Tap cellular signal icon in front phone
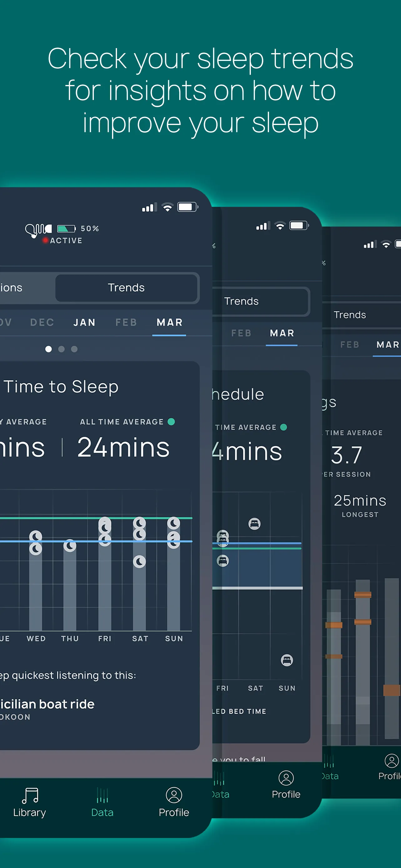The image size is (401, 868). [x=150, y=207]
